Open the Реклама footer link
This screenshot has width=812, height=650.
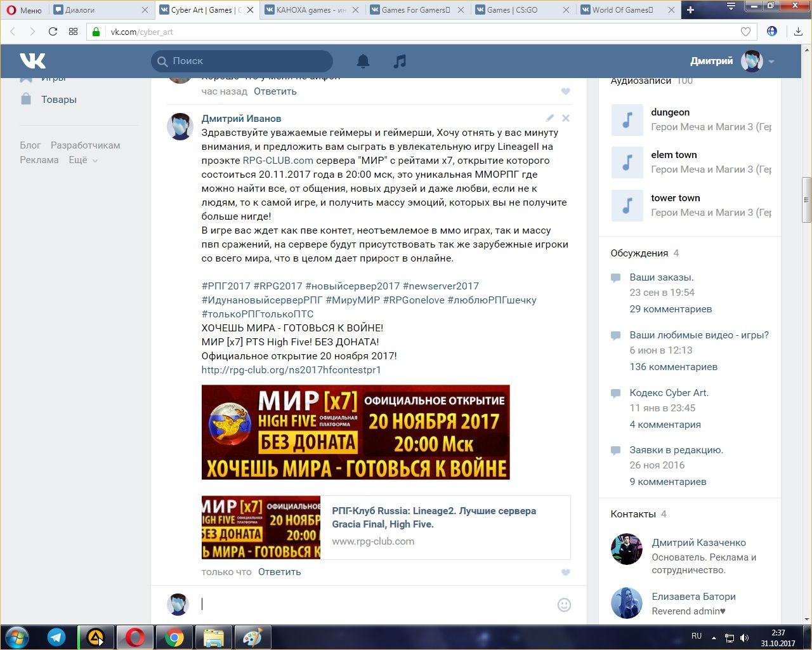pos(39,160)
